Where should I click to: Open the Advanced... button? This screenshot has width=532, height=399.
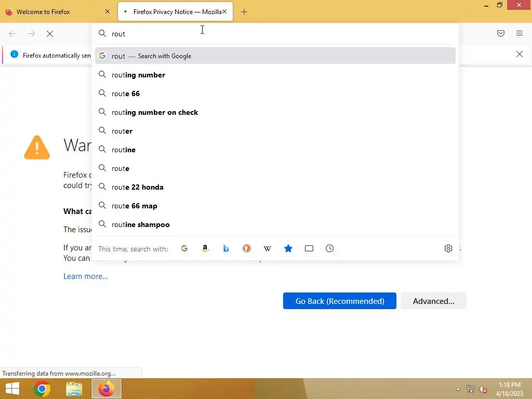(434, 301)
